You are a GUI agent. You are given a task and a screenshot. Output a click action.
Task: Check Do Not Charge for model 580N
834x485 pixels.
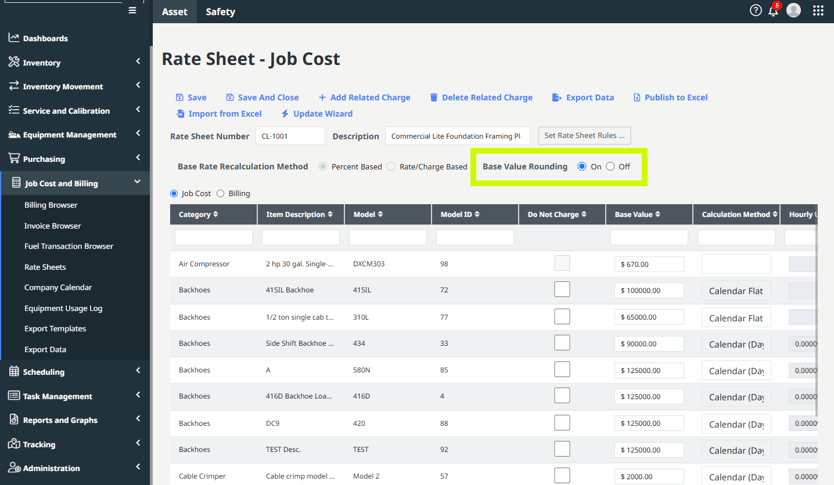[562, 369]
